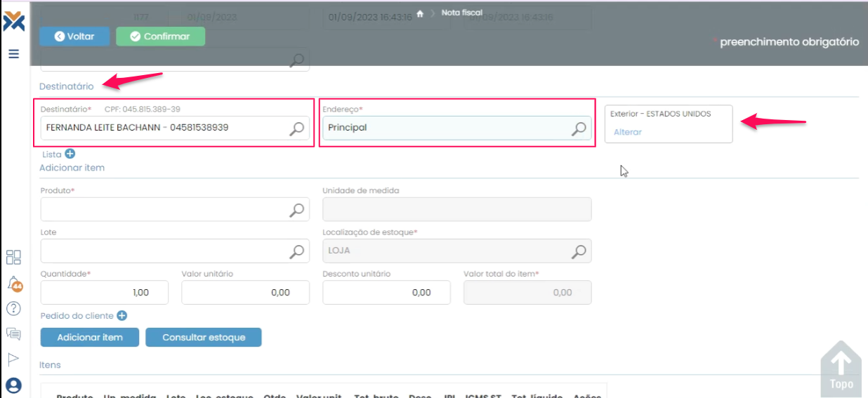Expand Pedido do cliente with the plus icon
The image size is (868, 398).
pyautogui.click(x=121, y=316)
